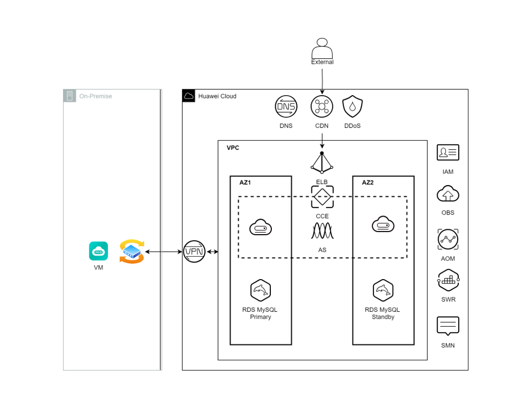Click the SWR registry icon
Screen dimensions: 532x409
click(x=448, y=280)
